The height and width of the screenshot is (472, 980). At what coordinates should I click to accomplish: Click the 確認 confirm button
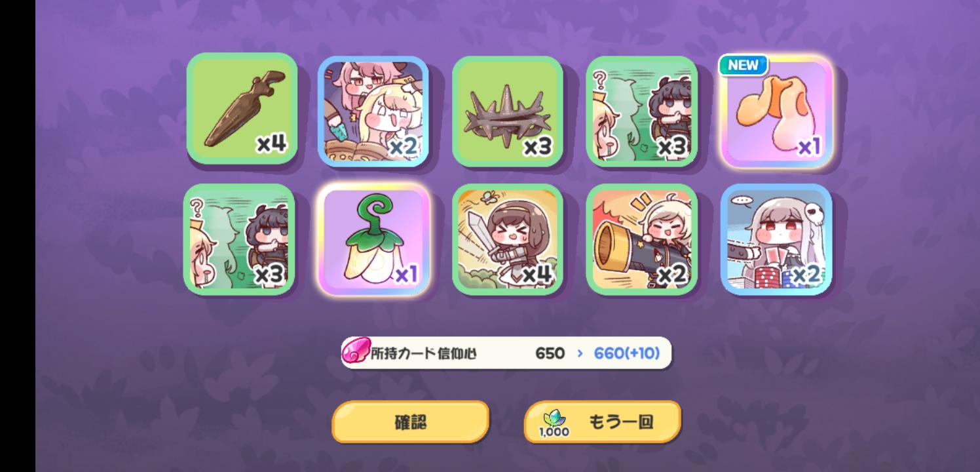tap(411, 422)
